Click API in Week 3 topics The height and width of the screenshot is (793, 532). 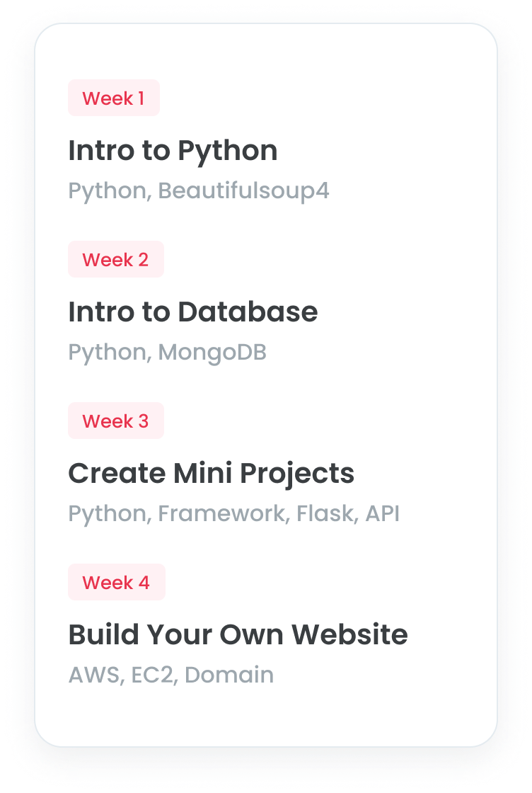[382, 514]
